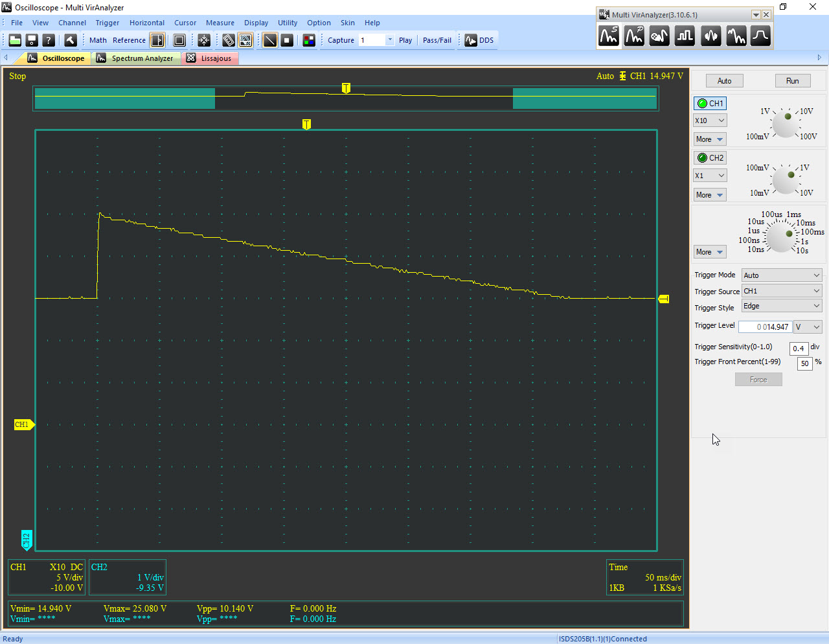Screen dimensions: 829x644
Task: Click the open folder toolbar icon
Action: (15, 40)
